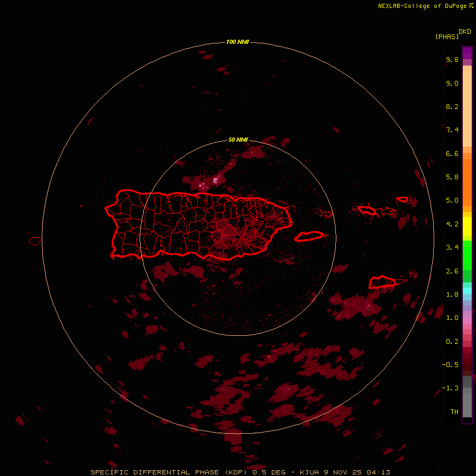This screenshot has width=476, height=476.
Task: Click the St. Croix island outline southeast
Action: (383, 282)
